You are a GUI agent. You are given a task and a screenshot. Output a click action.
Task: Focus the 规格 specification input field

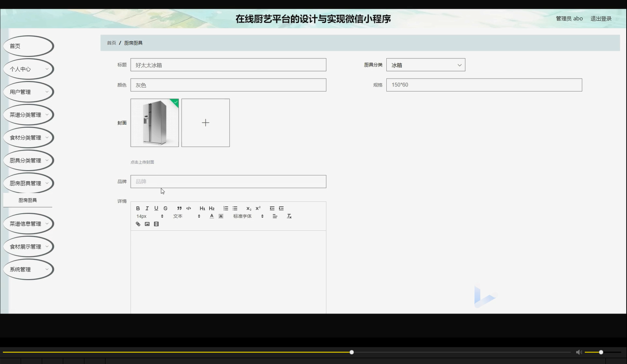click(484, 85)
